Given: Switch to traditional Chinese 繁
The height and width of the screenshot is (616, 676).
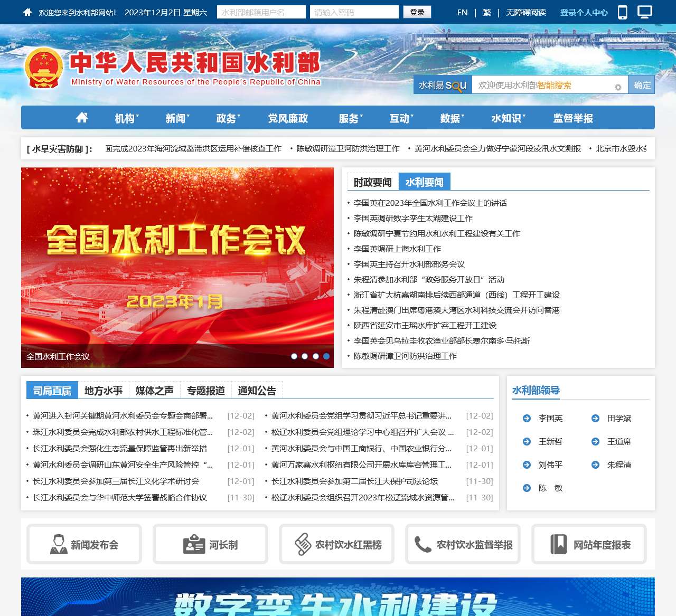Looking at the screenshot, I should tap(487, 12).
